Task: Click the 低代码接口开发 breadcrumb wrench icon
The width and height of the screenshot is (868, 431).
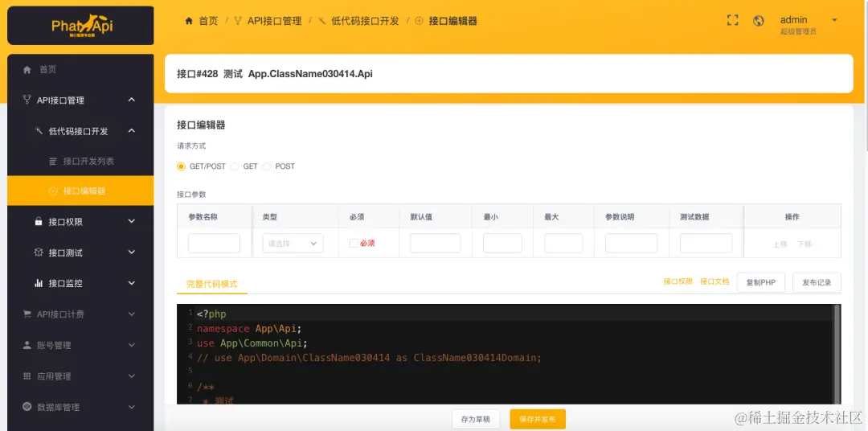Action: tap(321, 21)
